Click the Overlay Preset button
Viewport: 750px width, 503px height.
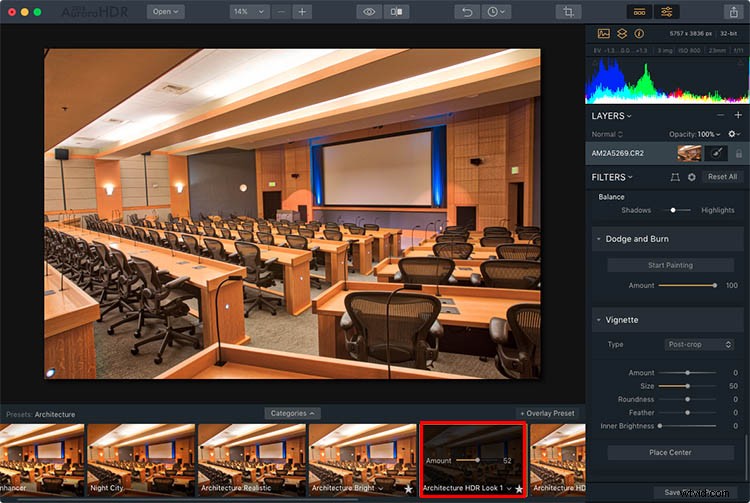(547, 413)
